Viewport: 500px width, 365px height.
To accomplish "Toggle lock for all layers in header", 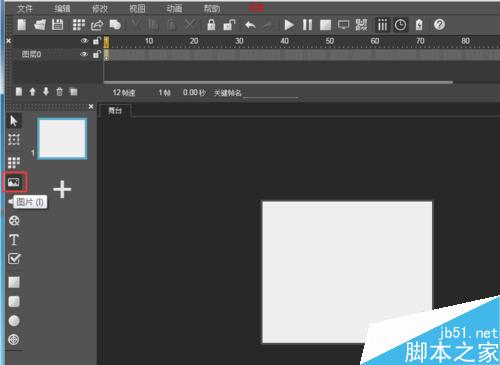I will pos(97,41).
